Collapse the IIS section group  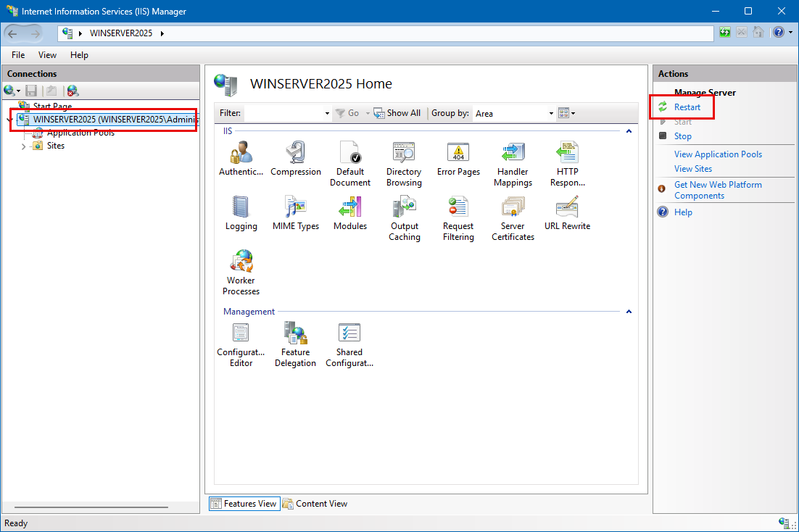pos(629,131)
